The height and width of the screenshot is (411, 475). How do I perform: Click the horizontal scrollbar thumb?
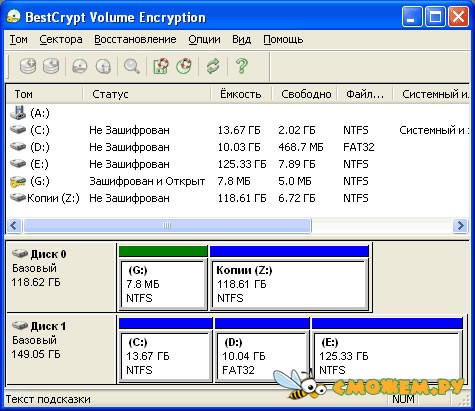coord(167,226)
